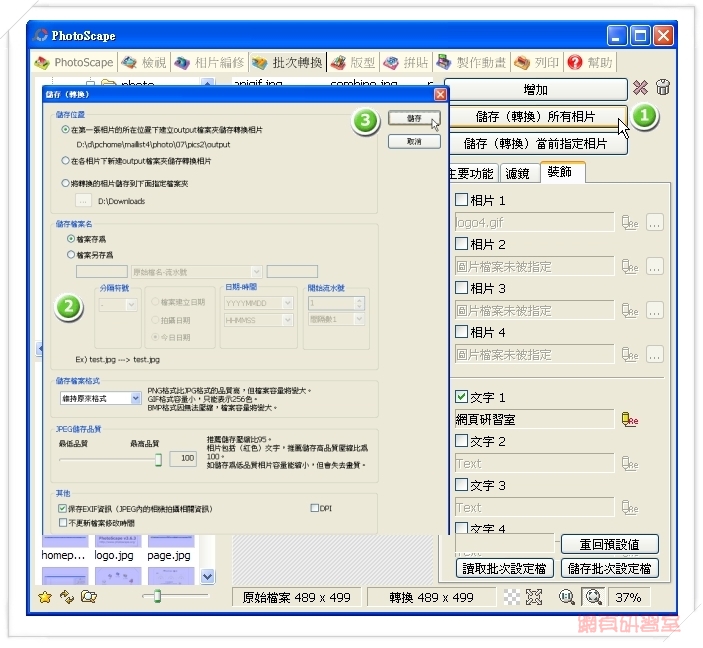Click the 儲存批次設定檔 save settings button
The height and width of the screenshot is (648, 703).
(610, 569)
